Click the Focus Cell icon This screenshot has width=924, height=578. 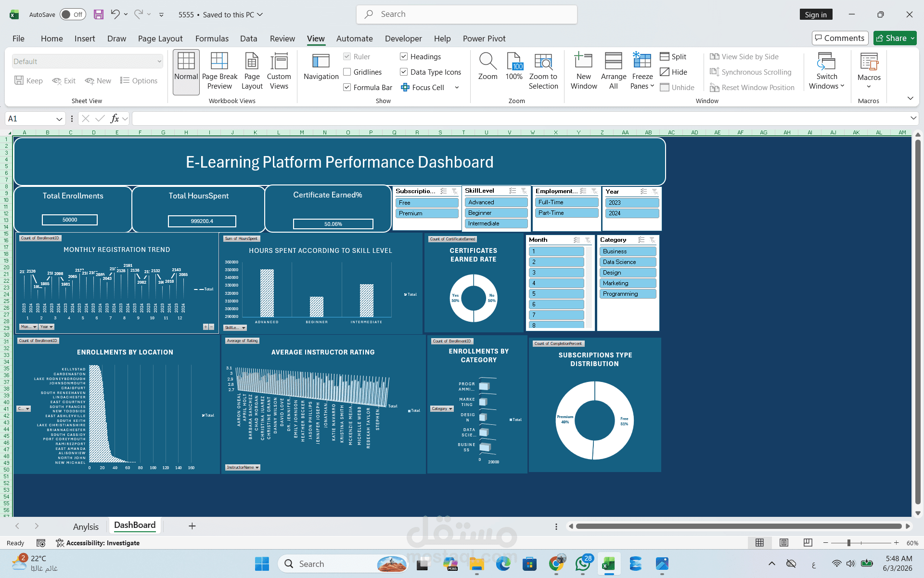pyautogui.click(x=405, y=88)
